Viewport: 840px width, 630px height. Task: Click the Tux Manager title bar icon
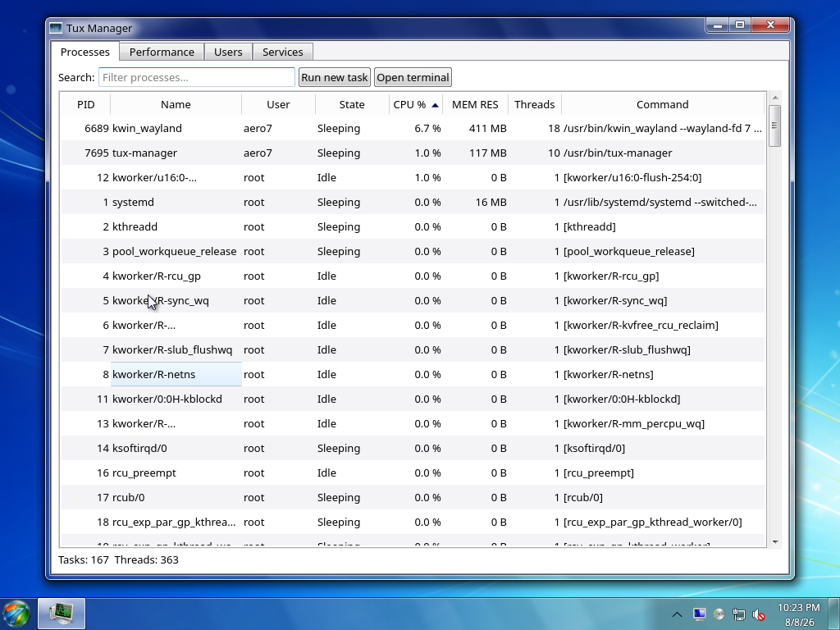click(55, 28)
